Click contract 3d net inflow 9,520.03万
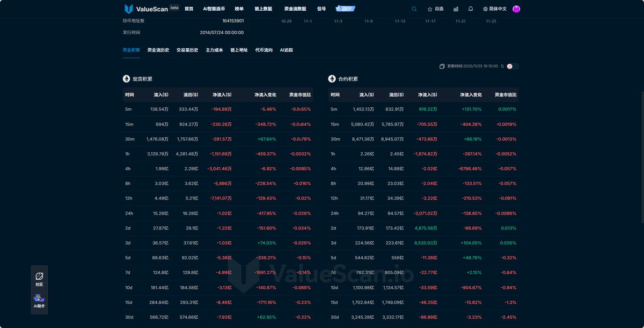This screenshot has width=644, height=328. click(426, 243)
